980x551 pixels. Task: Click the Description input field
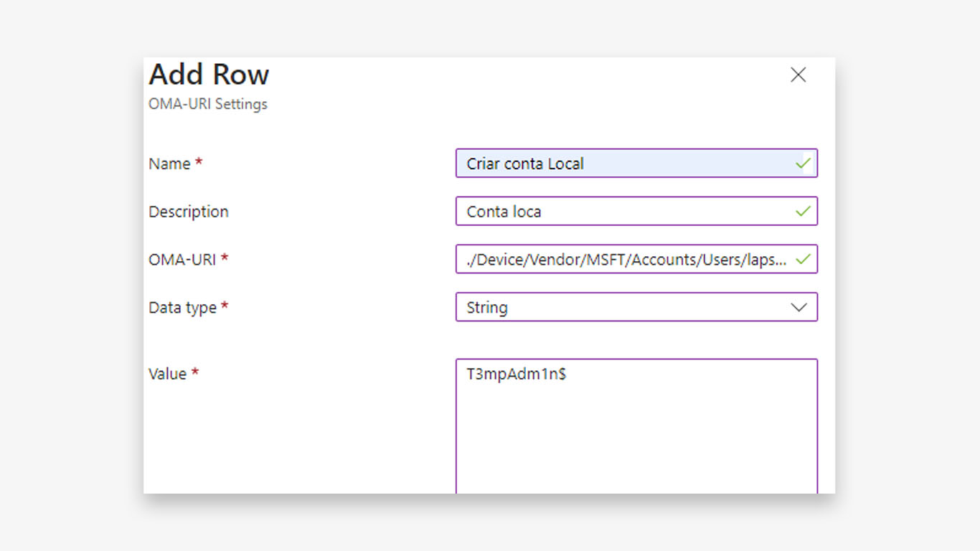(x=636, y=211)
